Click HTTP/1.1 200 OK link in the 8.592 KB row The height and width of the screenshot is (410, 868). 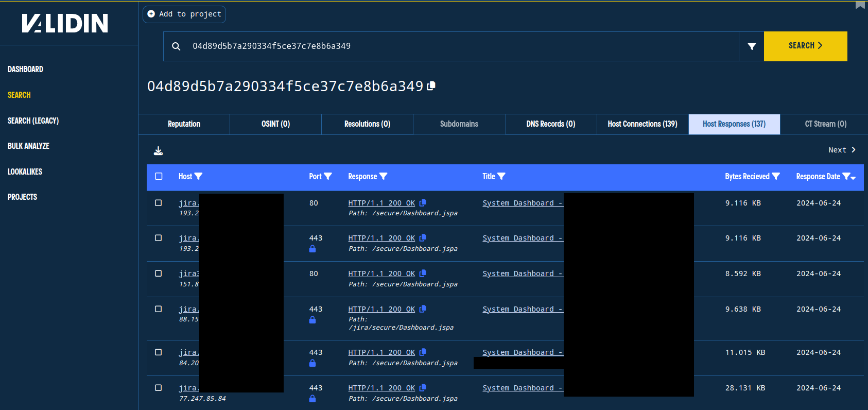(381, 274)
